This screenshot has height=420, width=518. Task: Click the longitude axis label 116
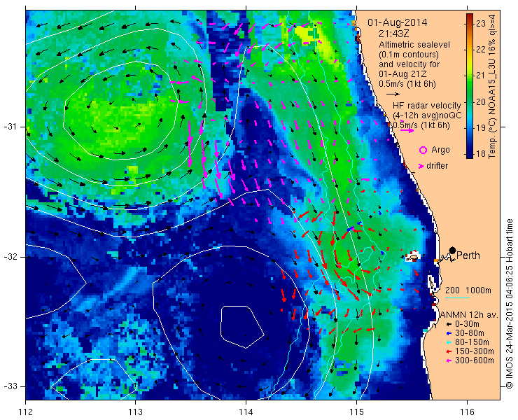point(467,412)
